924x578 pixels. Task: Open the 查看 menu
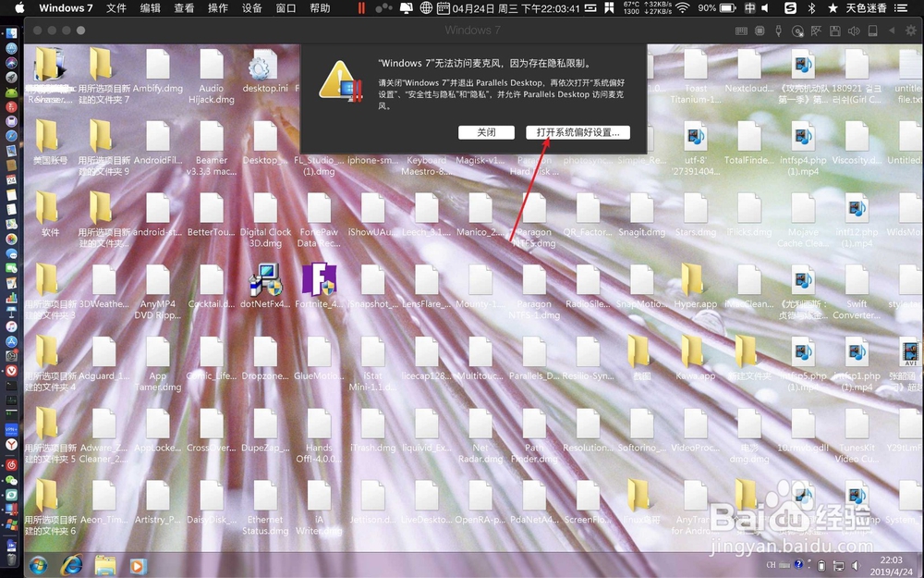click(185, 8)
